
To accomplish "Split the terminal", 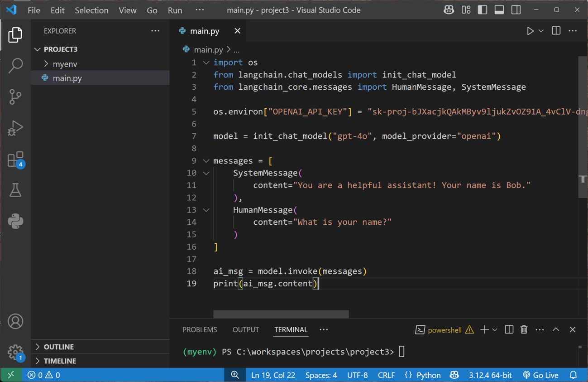I will [509, 329].
